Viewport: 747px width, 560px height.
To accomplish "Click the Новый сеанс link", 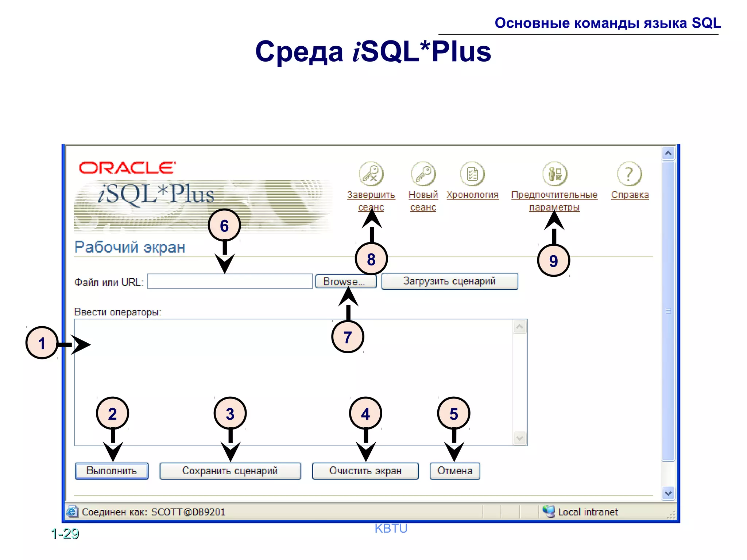I will tap(423, 201).
